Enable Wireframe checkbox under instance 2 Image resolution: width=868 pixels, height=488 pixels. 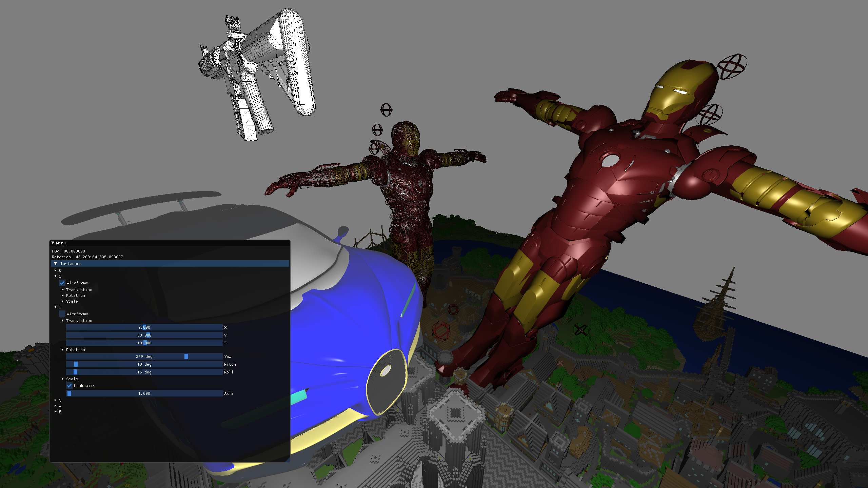(x=62, y=314)
